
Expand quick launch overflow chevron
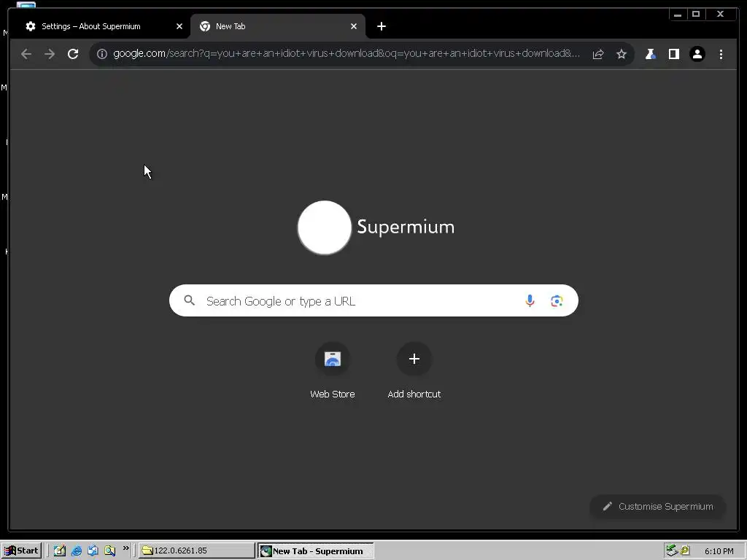coord(125,548)
